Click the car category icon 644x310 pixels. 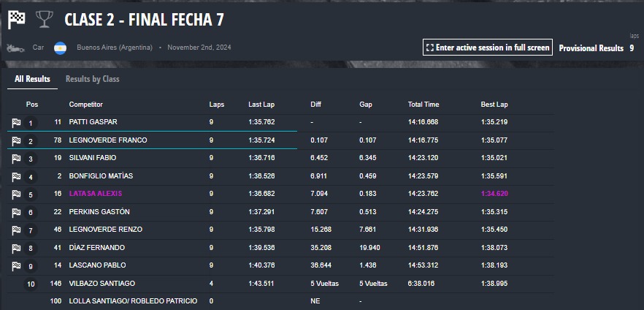[13, 48]
